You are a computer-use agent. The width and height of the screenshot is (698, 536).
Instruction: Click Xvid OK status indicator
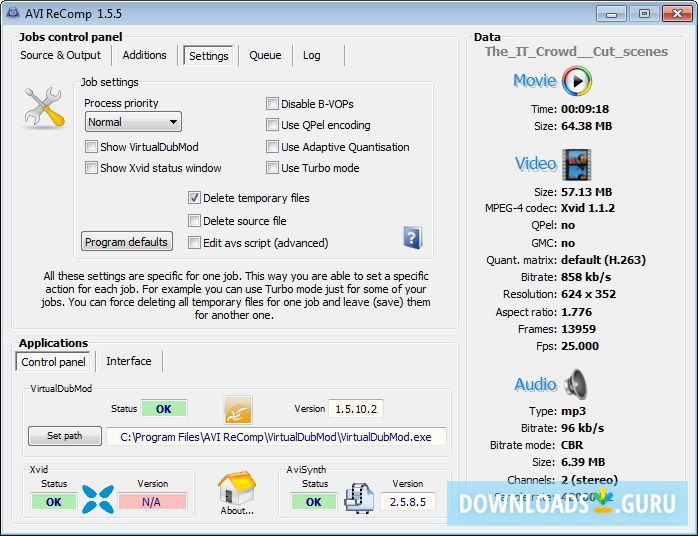[53, 502]
